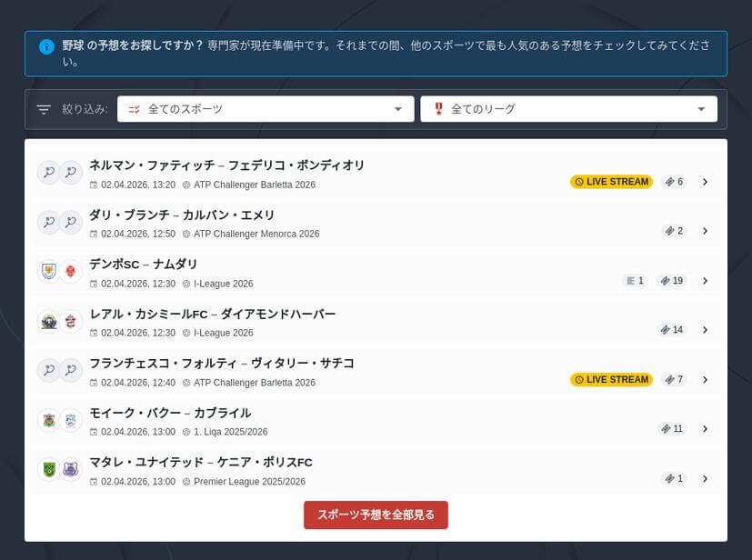Click LIVE STREAM badge on フランチェスコ・フォルティ match
This screenshot has width=752, height=560.
pyautogui.click(x=611, y=380)
